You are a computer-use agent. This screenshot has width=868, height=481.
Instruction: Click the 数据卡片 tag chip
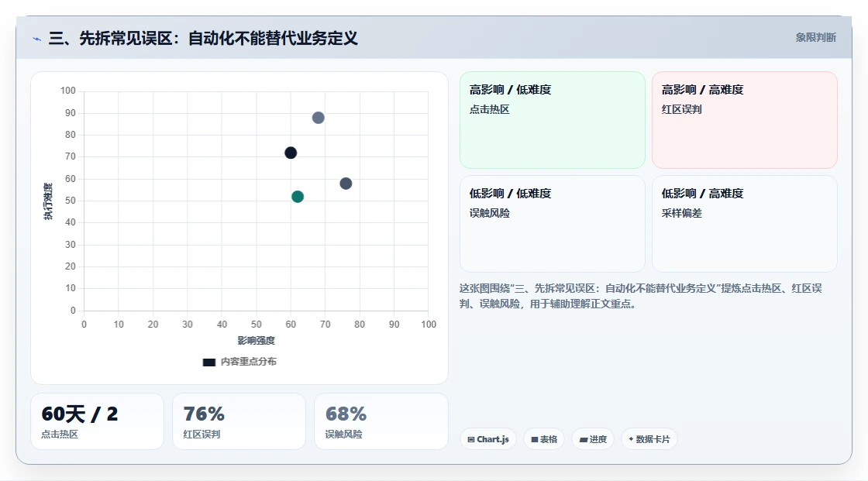coord(649,439)
